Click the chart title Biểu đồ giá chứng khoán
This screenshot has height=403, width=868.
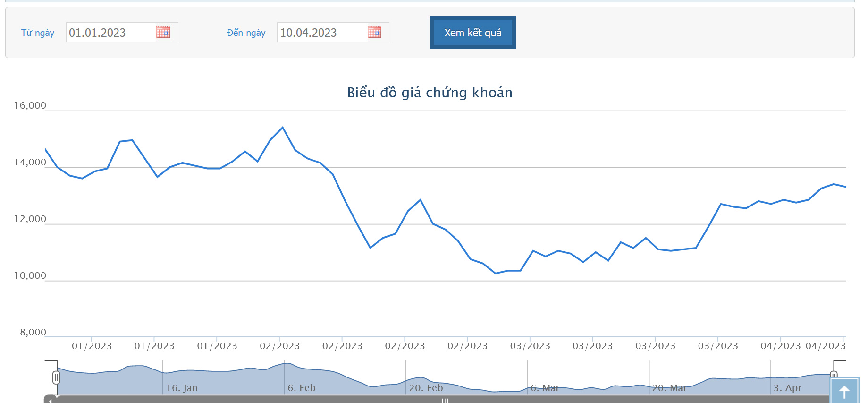tap(430, 92)
